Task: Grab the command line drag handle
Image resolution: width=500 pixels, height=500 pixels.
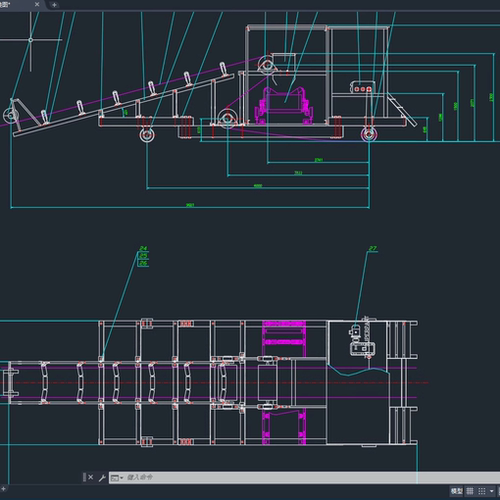Action: tap(84, 477)
